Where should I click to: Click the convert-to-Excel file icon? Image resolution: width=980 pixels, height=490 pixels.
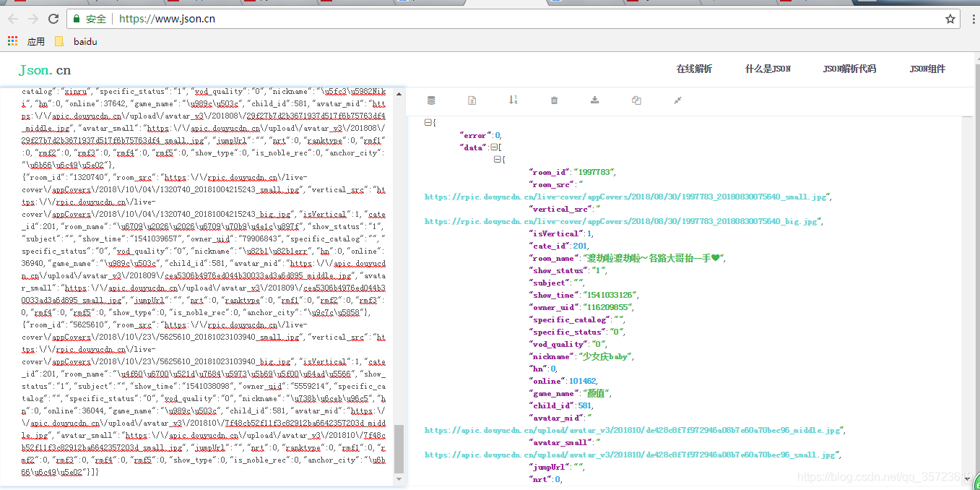pyautogui.click(x=472, y=100)
